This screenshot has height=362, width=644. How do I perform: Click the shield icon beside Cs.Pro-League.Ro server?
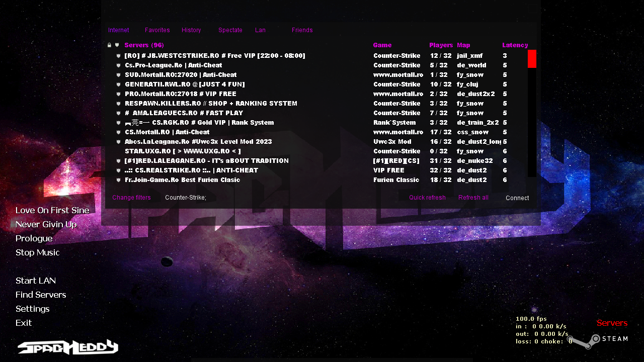[x=119, y=65]
